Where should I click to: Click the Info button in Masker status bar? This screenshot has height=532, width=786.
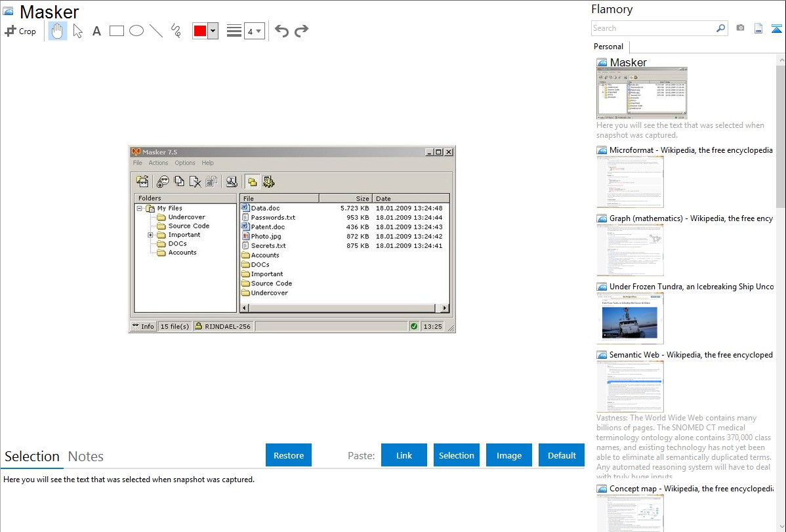pos(143,327)
